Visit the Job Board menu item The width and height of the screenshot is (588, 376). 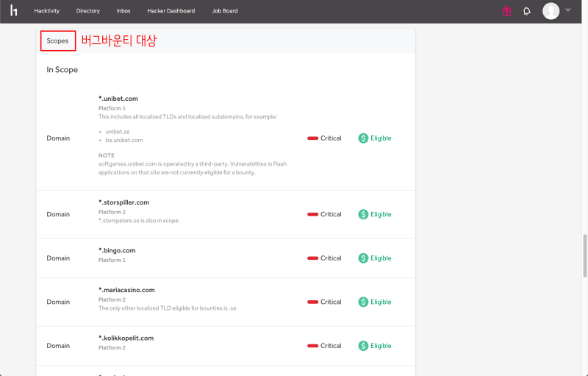click(x=225, y=11)
